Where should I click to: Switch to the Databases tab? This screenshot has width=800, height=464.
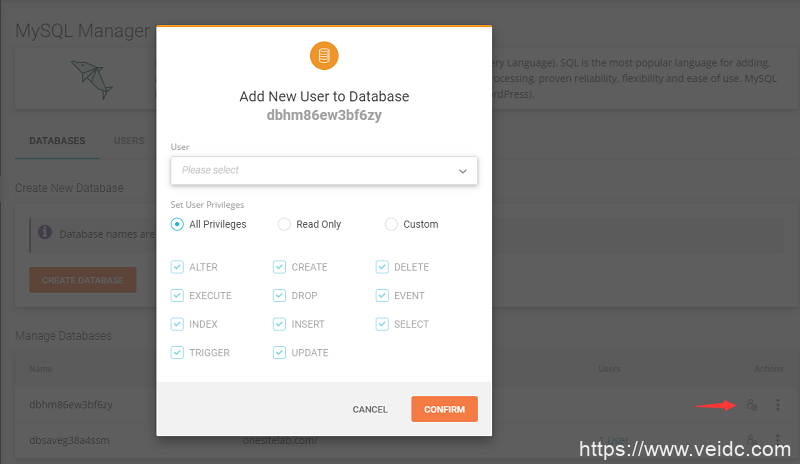click(x=57, y=141)
